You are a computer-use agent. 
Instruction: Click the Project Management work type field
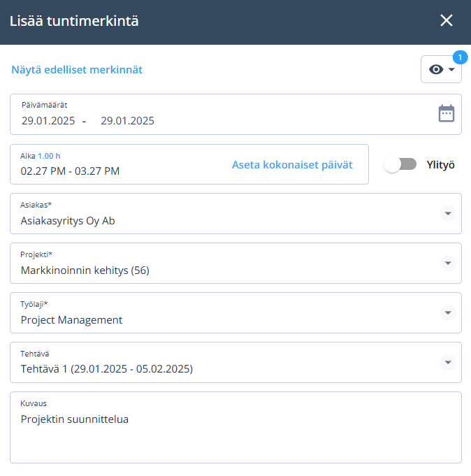(x=235, y=313)
